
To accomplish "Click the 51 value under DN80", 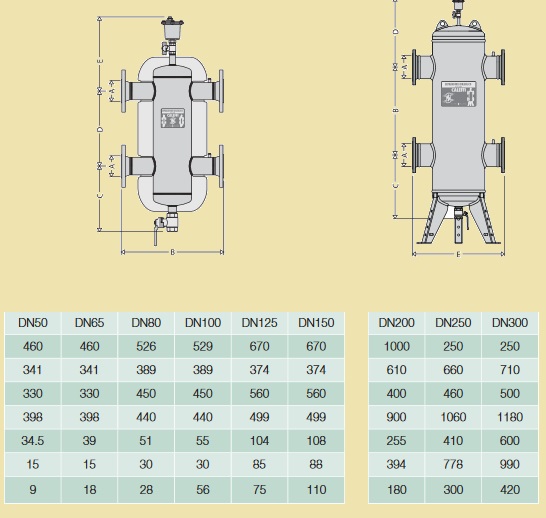I will (x=146, y=441).
